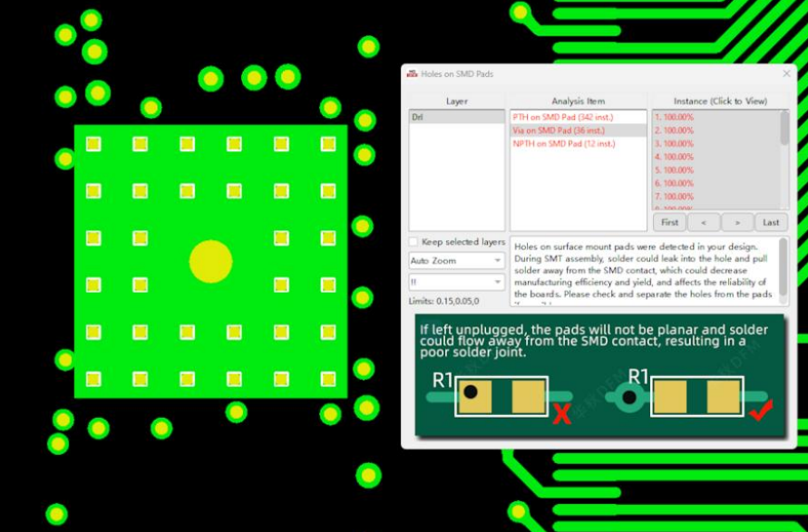Select PTH on SMD Pad analysis item

pyautogui.click(x=563, y=118)
